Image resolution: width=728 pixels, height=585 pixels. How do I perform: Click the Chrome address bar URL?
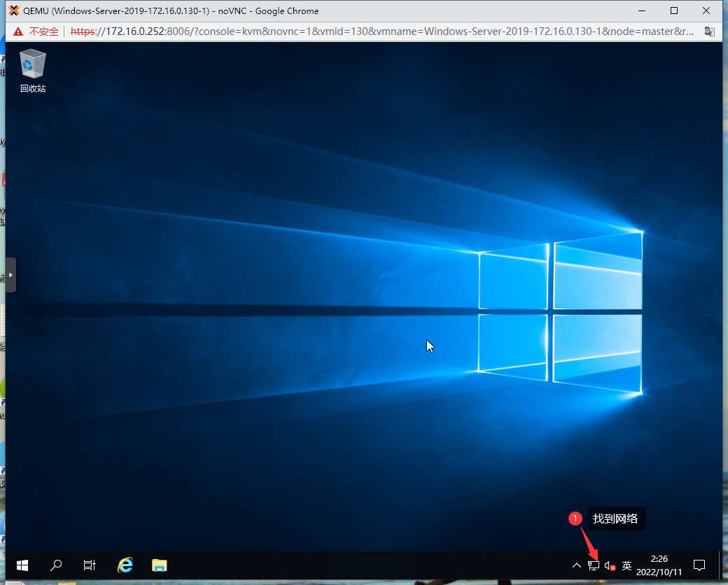[x=382, y=31]
